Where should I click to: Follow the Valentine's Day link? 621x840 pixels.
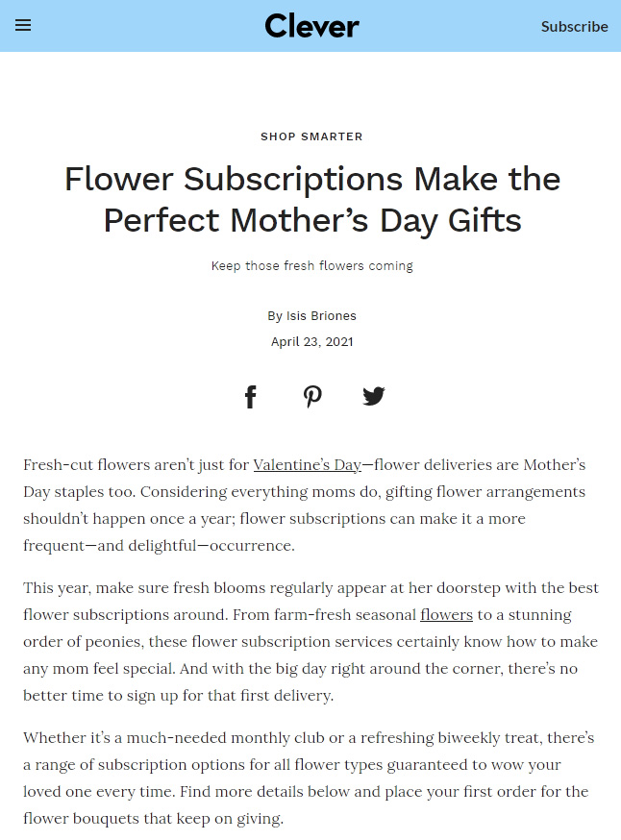point(307,465)
